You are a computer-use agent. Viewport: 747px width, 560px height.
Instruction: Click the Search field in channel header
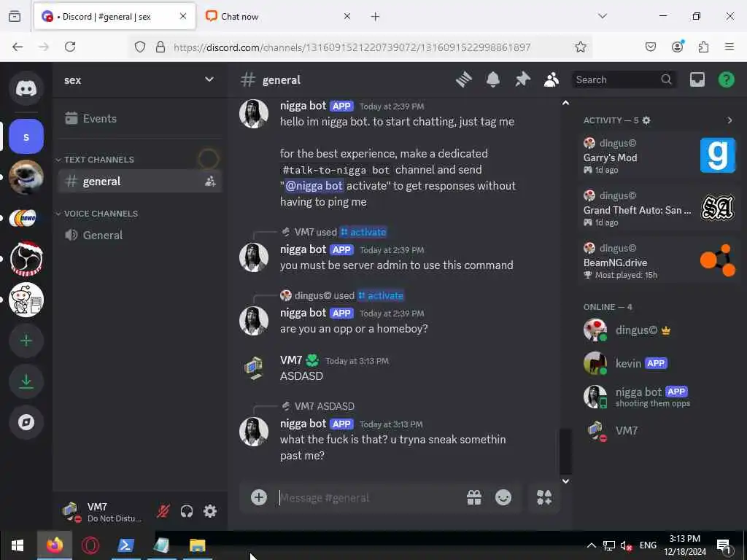point(624,79)
